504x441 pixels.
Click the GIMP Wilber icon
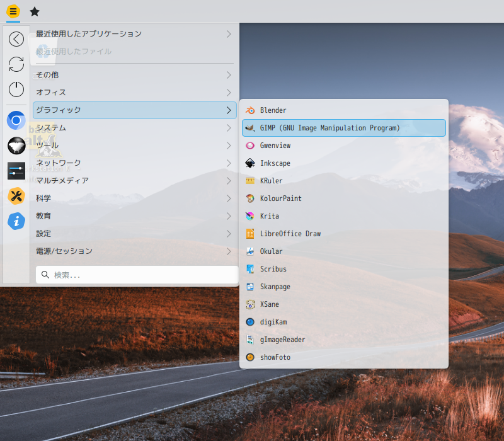click(250, 128)
